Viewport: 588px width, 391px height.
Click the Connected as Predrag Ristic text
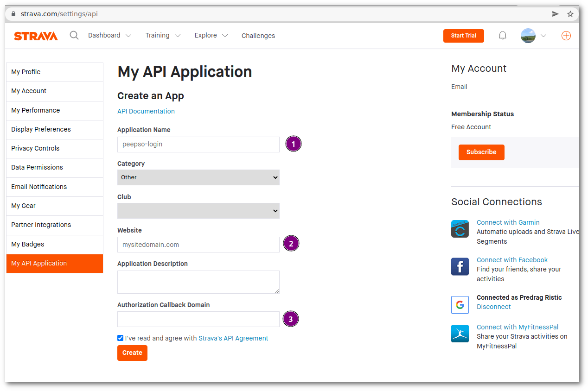point(519,297)
